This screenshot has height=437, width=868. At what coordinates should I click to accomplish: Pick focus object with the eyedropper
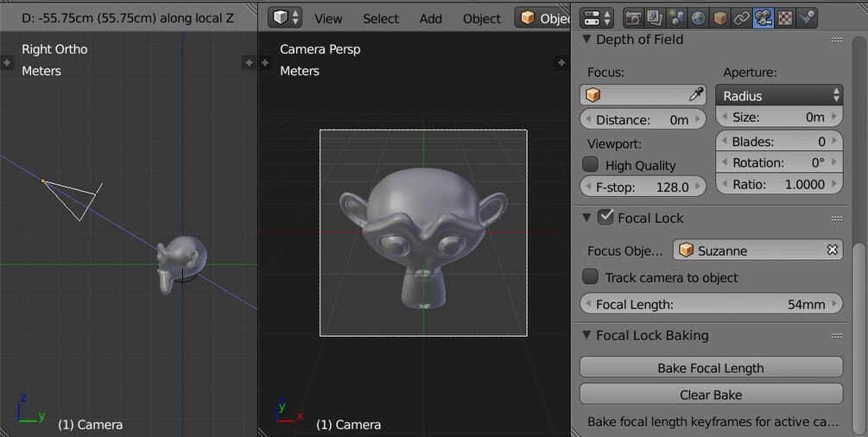click(695, 95)
